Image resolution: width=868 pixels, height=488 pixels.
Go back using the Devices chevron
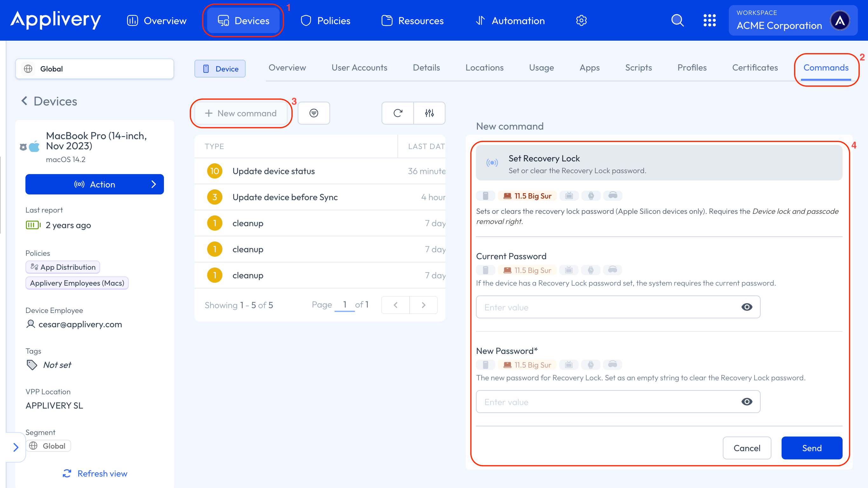point(24,101)
